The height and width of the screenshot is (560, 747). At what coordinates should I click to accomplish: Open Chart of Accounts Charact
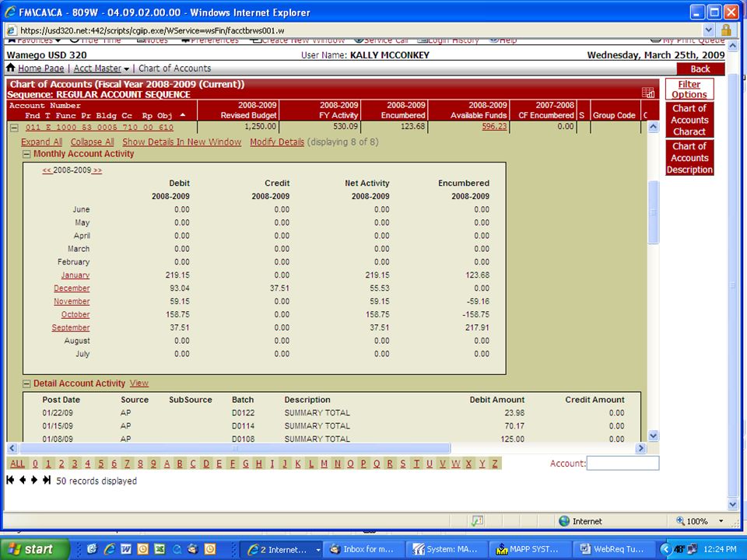(689, 120)
